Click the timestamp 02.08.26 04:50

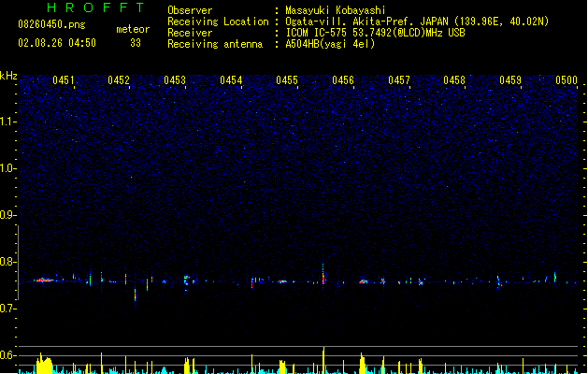pos(57,43)
